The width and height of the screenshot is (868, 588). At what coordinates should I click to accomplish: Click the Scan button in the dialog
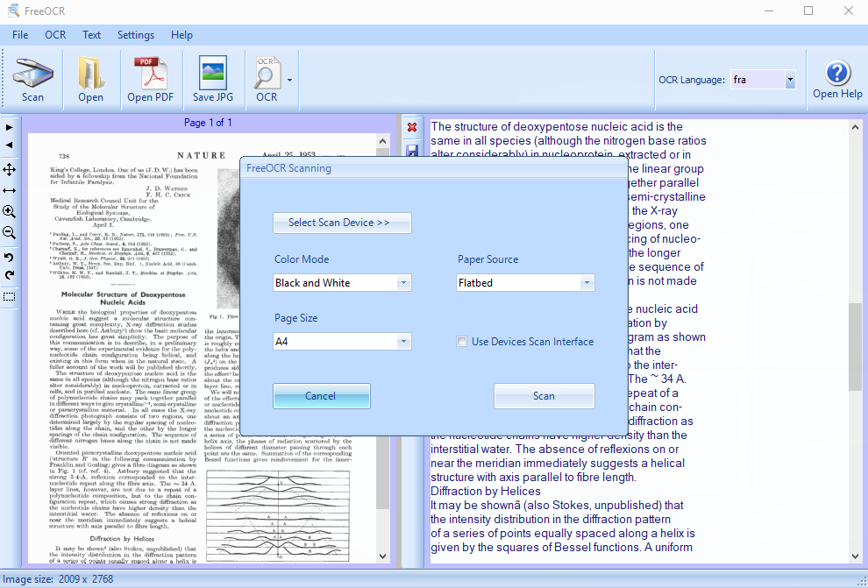[x=544, y=396]
